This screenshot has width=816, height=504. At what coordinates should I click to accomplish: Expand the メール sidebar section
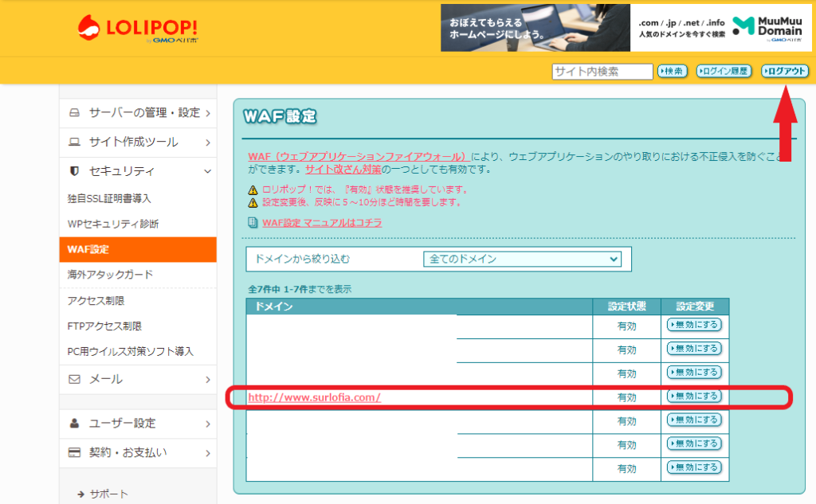[x=206, y=380]
